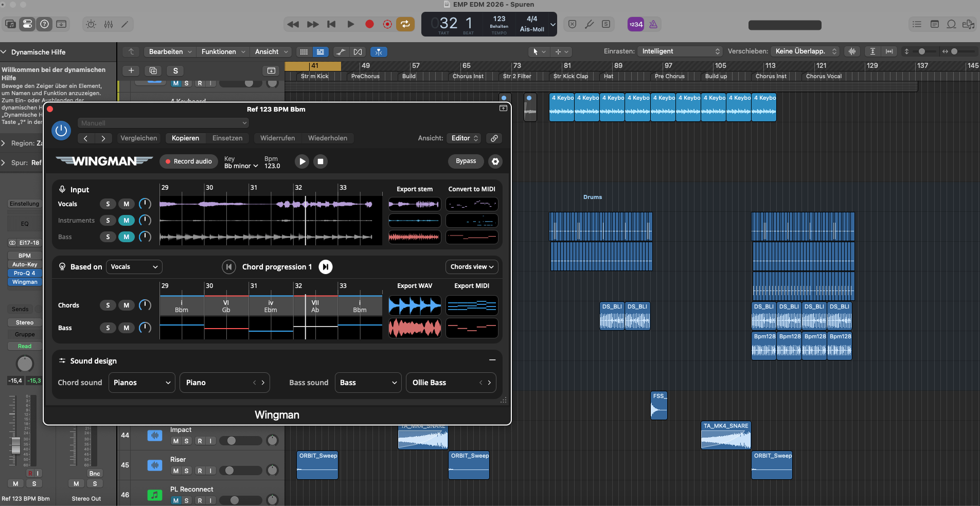Unmute the Bass input stem

[x=127, y=237]
